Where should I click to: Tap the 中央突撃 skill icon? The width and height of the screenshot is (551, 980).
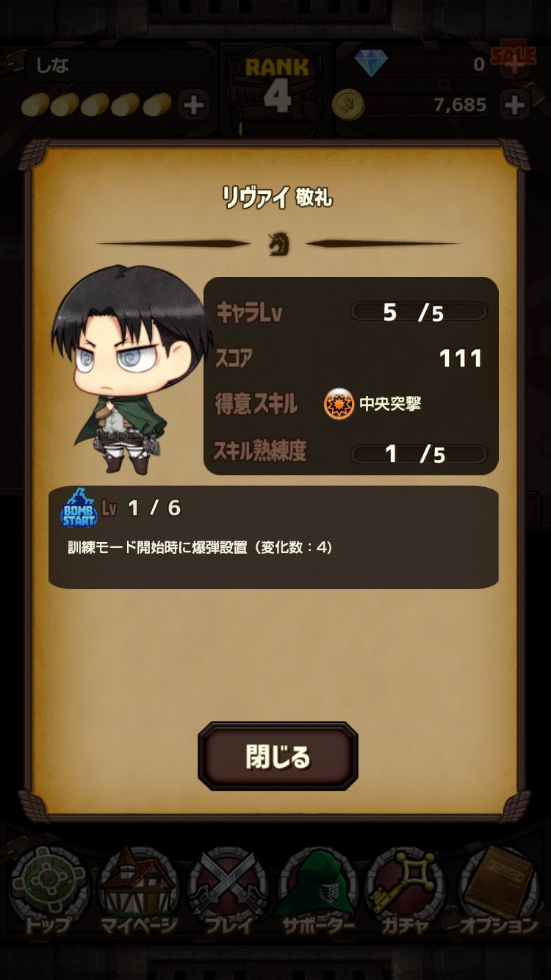tap(339, 403)
